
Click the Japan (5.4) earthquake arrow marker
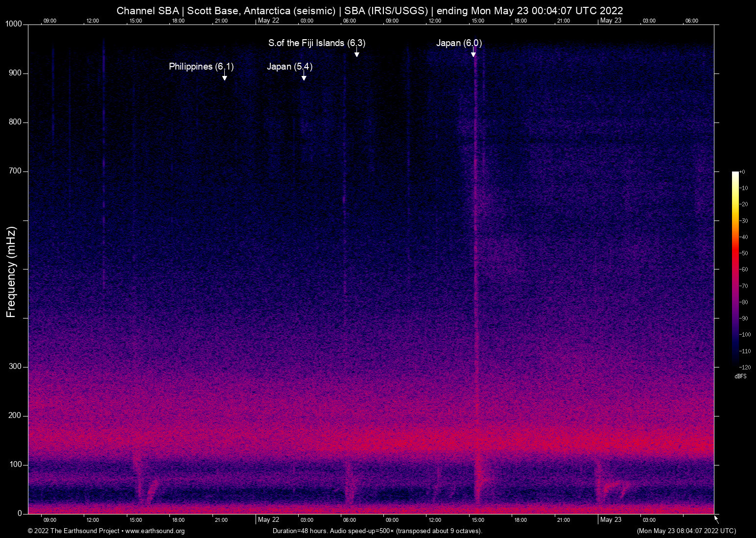[304, 76]
